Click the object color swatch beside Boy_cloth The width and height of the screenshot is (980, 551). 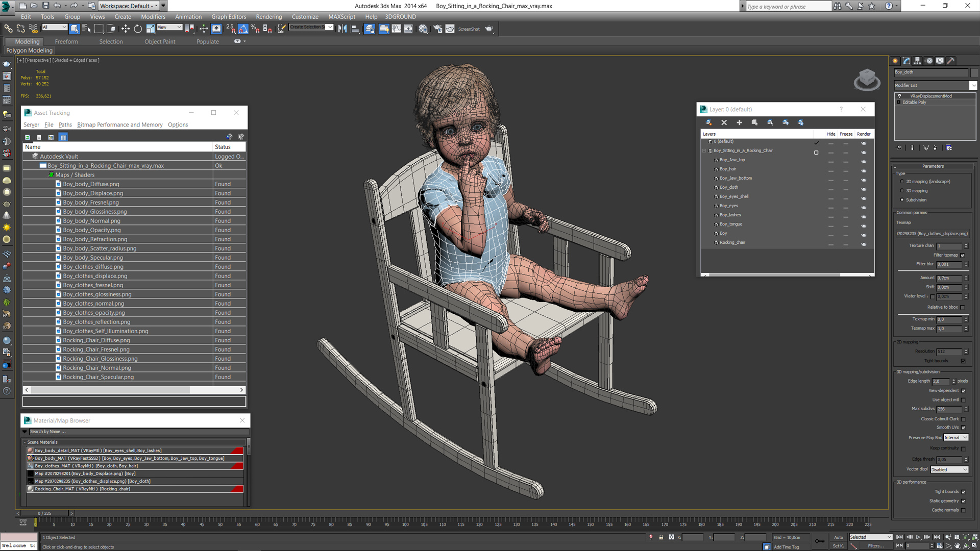click(974, 72)
